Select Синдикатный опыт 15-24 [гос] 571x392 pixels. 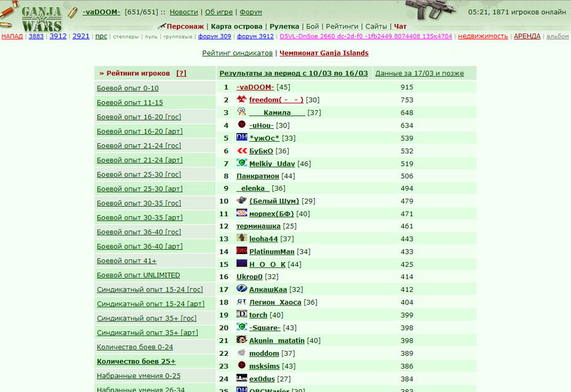click(150, 290)
